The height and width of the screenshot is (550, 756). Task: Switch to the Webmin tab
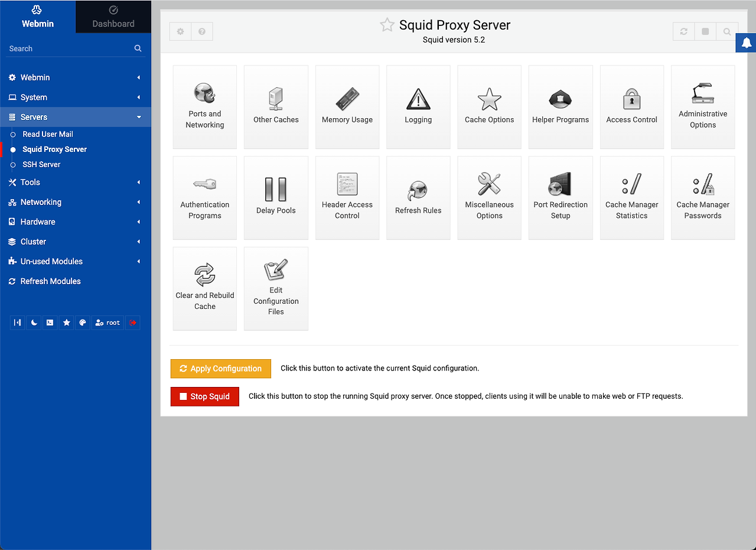38,17
